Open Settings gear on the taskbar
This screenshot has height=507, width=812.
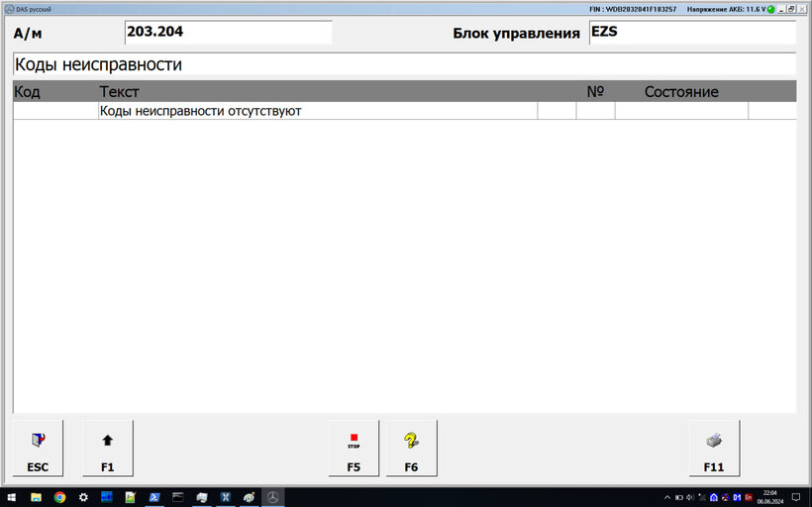tap(83, 498)
